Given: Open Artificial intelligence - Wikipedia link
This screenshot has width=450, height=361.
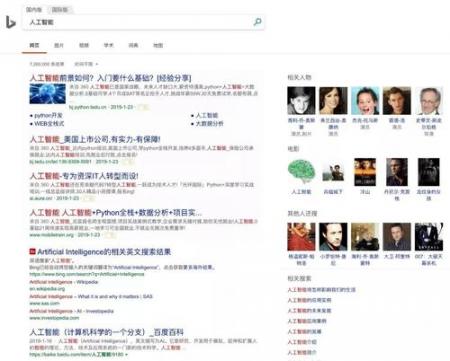Looking at the screenshot, I should 64,282.
